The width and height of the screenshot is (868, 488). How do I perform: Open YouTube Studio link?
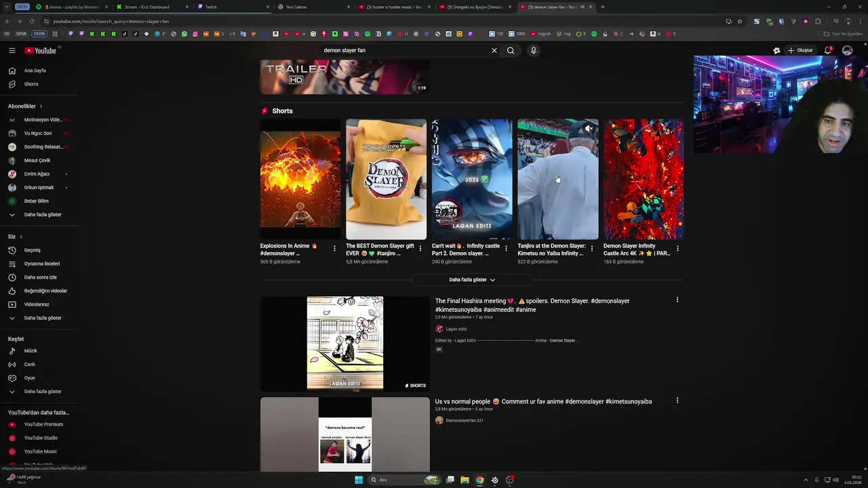(x=41, y=438)
